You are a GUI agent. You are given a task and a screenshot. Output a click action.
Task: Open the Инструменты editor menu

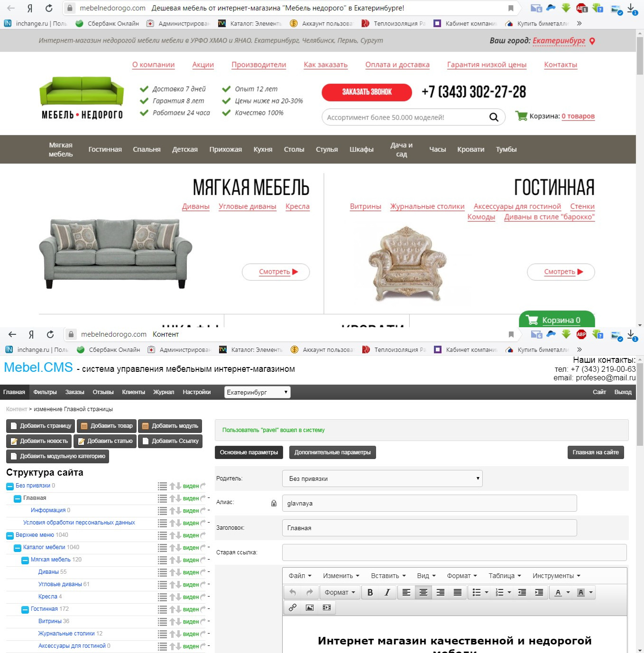(x=556, y=576)
